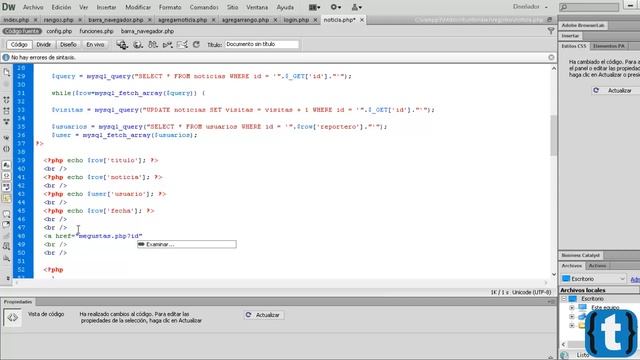This screenshot has height=360, width=640.
Task: Open the Modificar menu
Action: (138, 7)
